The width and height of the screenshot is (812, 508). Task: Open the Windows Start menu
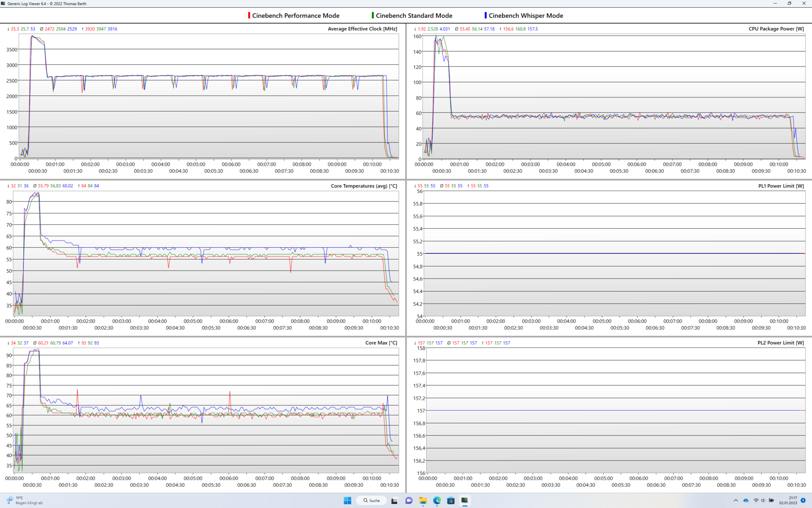[347, 500]
